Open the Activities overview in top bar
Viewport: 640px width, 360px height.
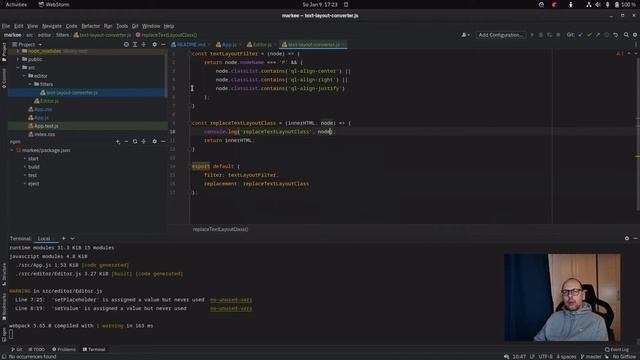tap(16, 5)
